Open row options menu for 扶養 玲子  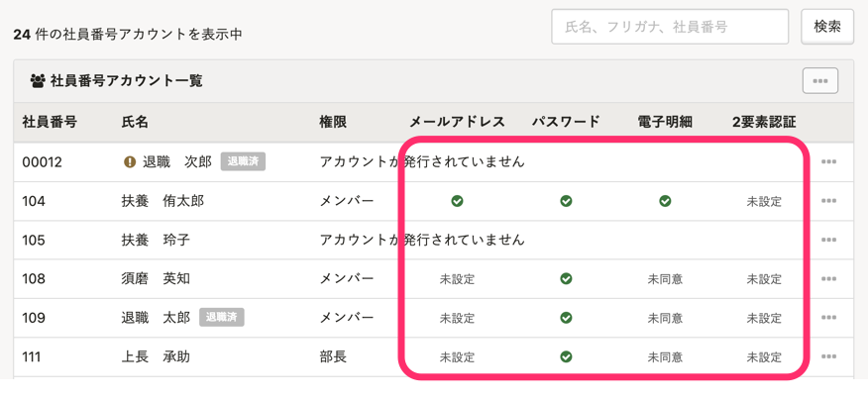(828, 241)
